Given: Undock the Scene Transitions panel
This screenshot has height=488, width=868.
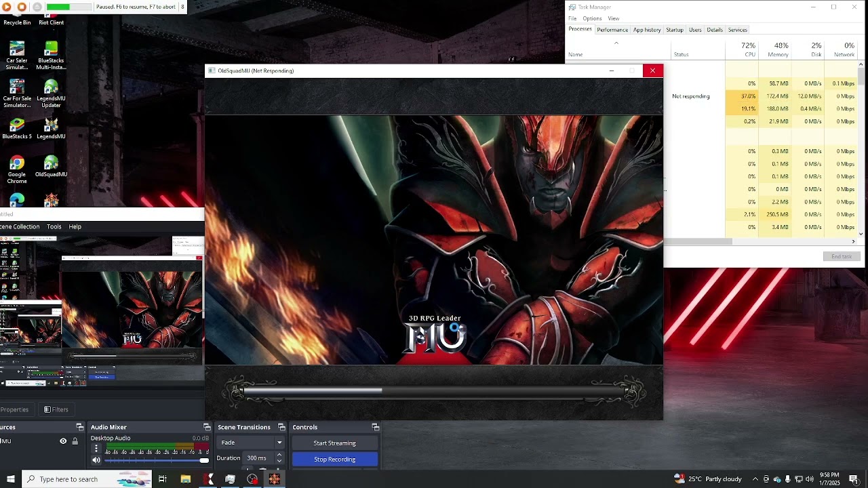Looking at the screenshot, I should point(281,427).
